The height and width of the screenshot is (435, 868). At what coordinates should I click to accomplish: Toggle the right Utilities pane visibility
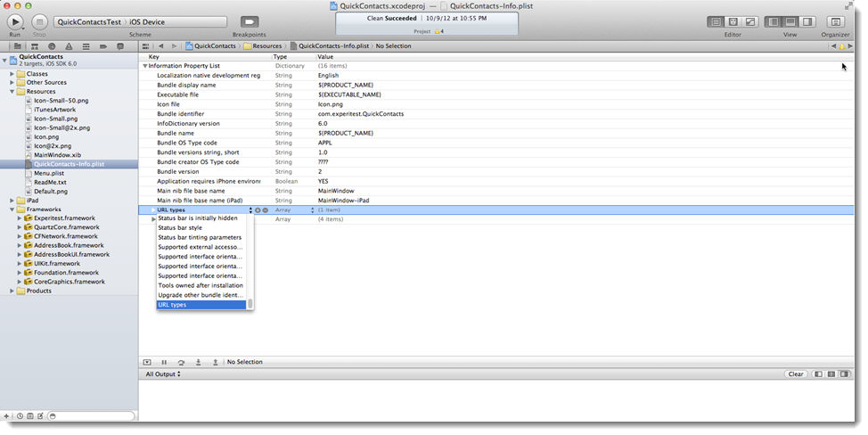point(807,21)
